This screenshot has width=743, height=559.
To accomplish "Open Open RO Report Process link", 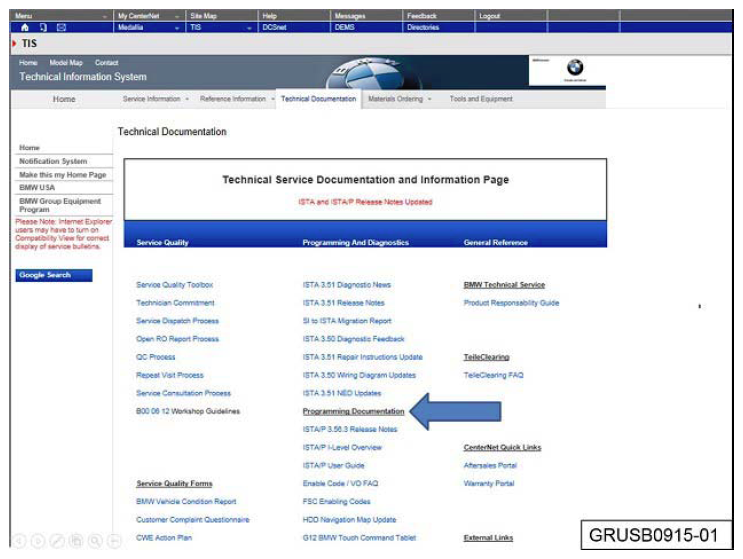I will coord(177,339).
